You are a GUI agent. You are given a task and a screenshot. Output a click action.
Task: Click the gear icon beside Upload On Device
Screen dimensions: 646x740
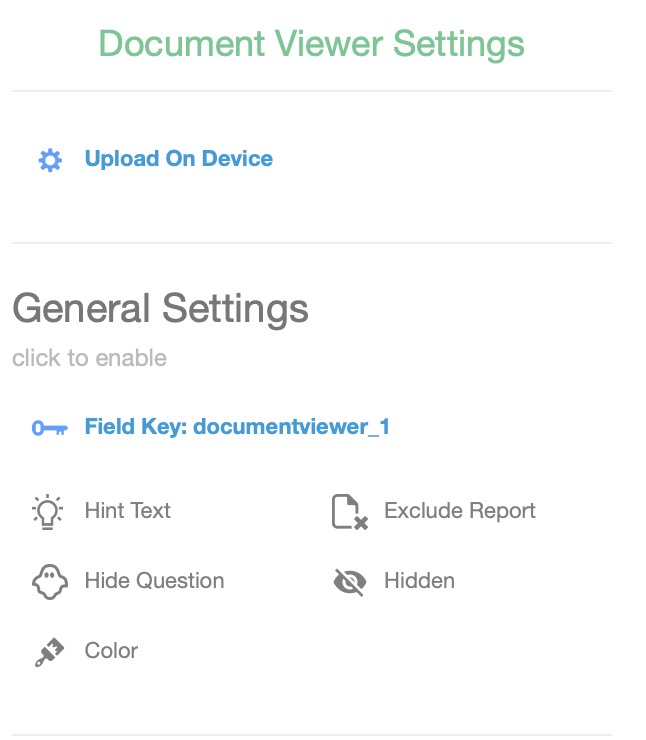pyautogui.click(x=49, y=160)
